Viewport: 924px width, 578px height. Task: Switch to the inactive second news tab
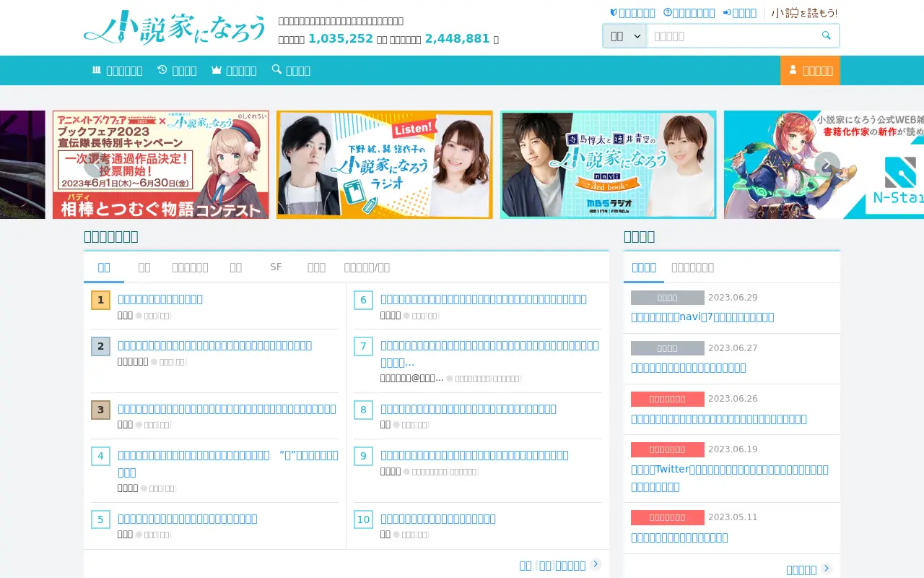(692, 267)
